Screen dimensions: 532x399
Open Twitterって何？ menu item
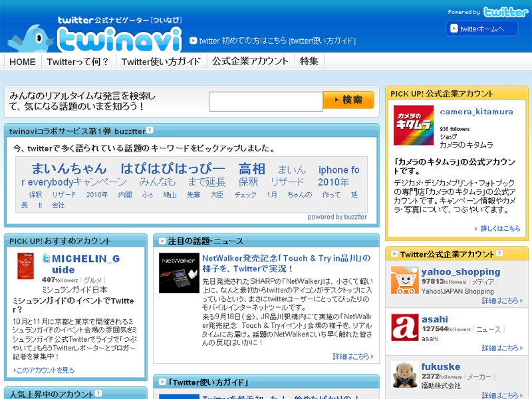[78, 62]
